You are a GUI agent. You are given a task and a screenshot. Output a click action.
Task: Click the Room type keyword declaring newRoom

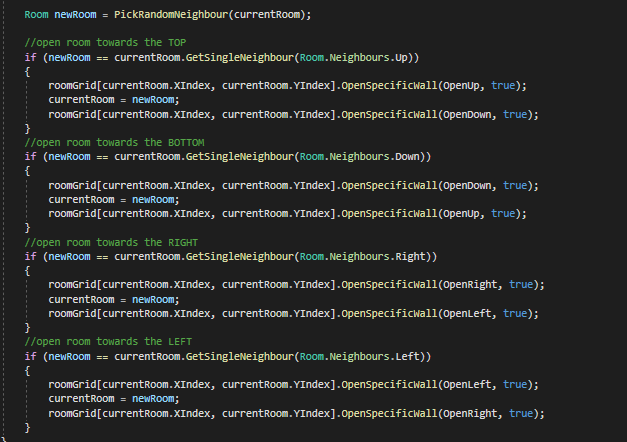(x=38, y=15)
